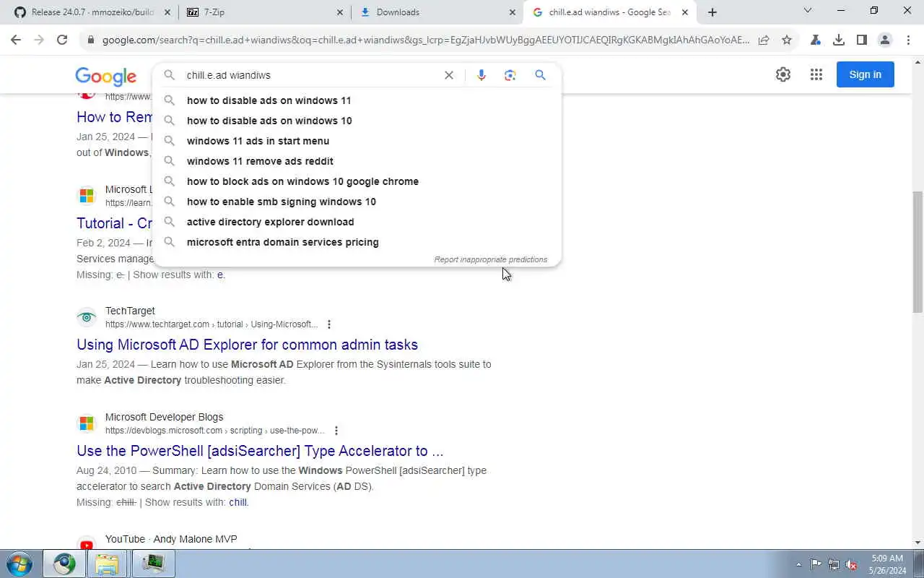
Task: Close the 7-Zip tab
Action: [340, 12]
